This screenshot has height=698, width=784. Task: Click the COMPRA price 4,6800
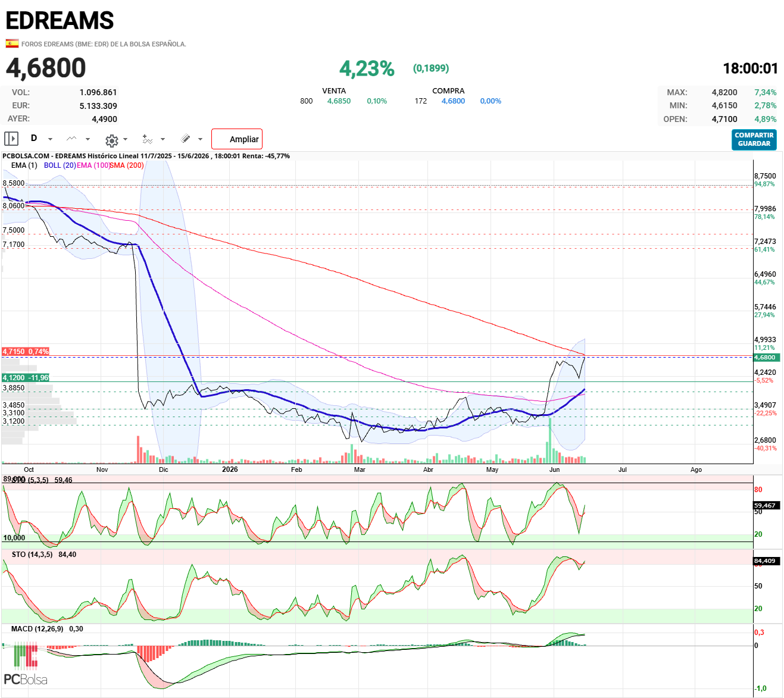453,101
